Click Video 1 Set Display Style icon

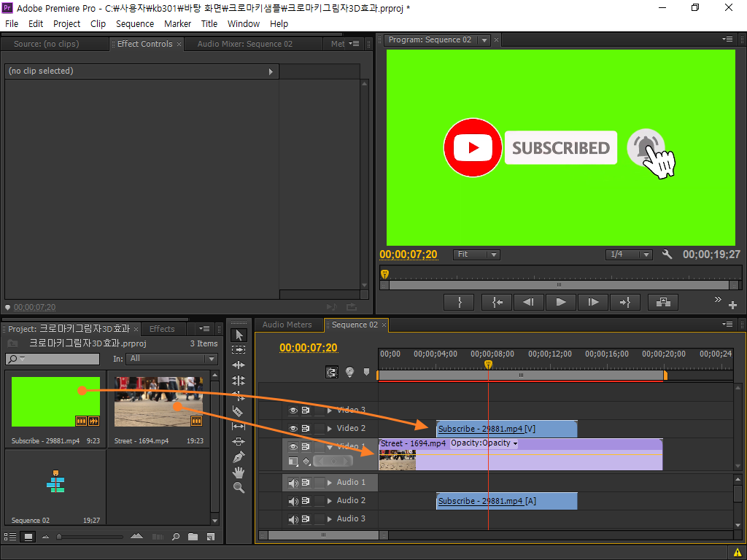[293, 461]
